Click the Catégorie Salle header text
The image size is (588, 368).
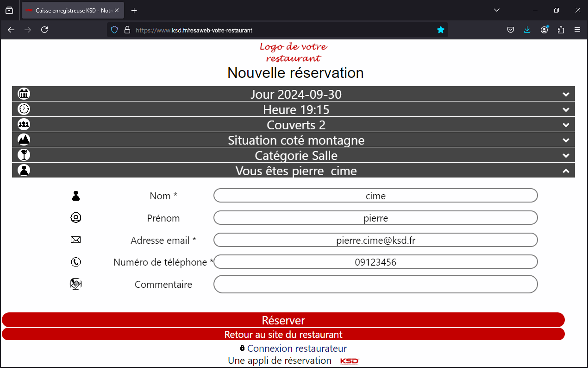pos(296,155)
